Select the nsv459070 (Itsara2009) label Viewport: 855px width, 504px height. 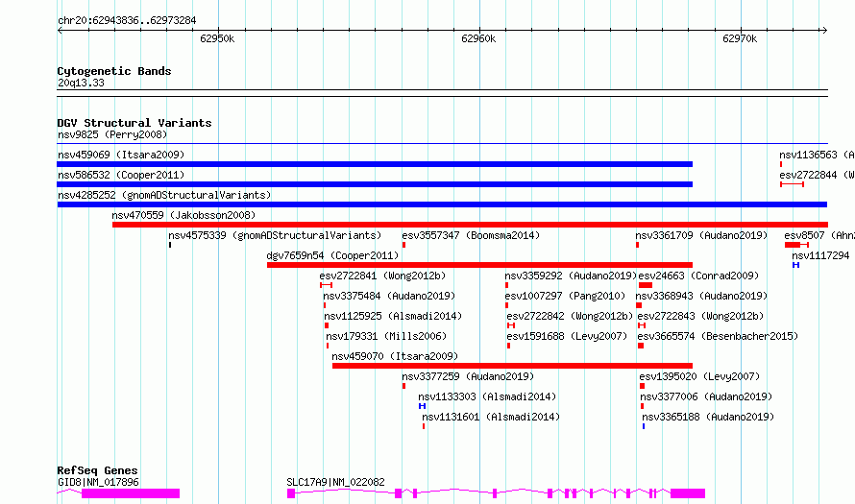click(x=395, y=356)
